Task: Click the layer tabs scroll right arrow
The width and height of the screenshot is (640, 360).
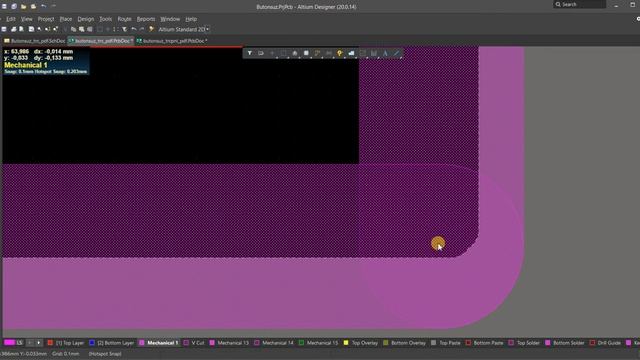Action: tap(39, 343)
